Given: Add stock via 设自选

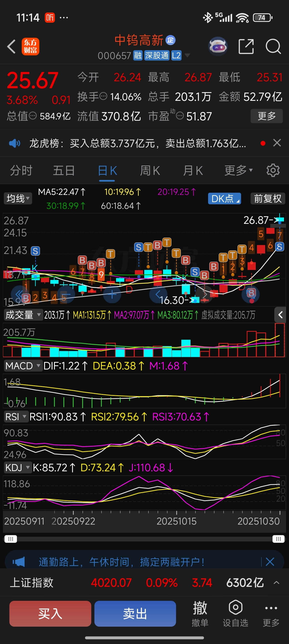Looking at the screenshot, I should [x=236, y=614].
